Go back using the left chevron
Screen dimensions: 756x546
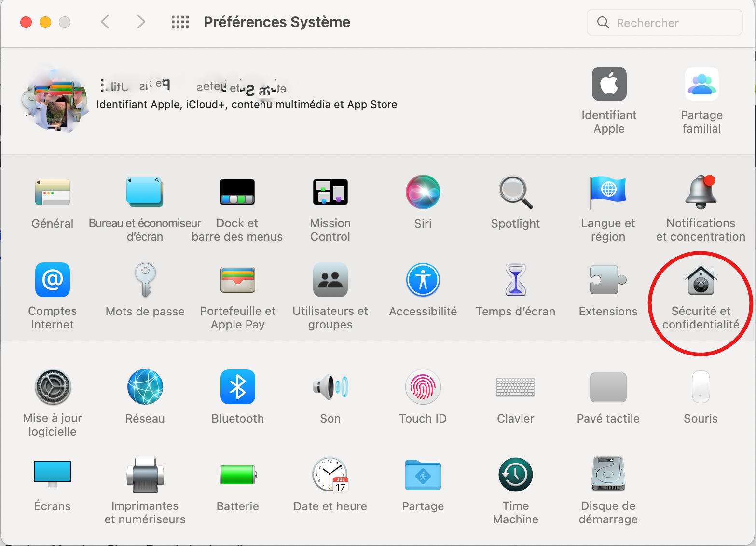tap(105, 22)
